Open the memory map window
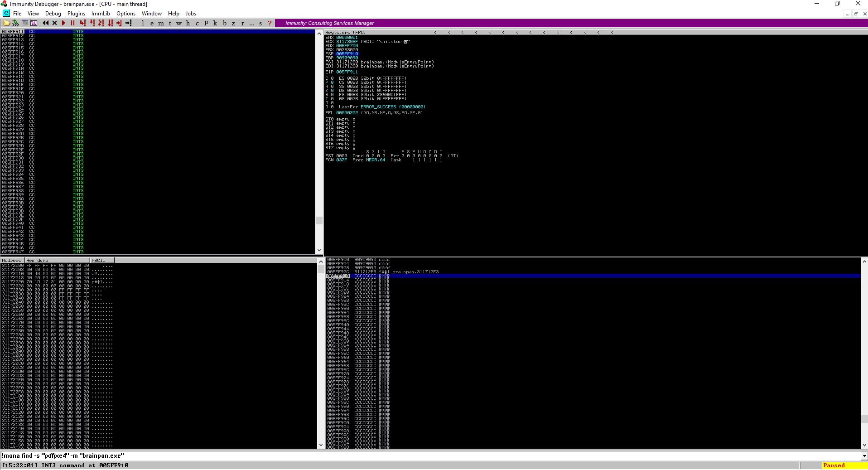 click(161, 23)
